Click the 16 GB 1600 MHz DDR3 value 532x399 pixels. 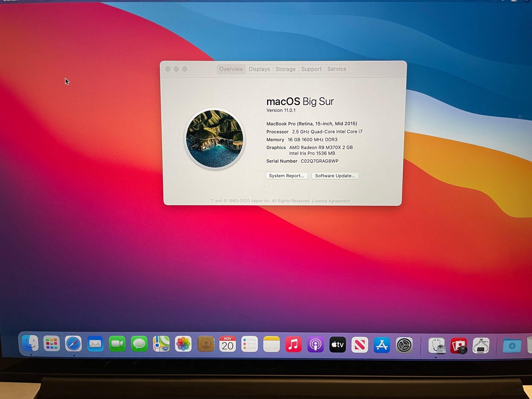pos(312,139)
